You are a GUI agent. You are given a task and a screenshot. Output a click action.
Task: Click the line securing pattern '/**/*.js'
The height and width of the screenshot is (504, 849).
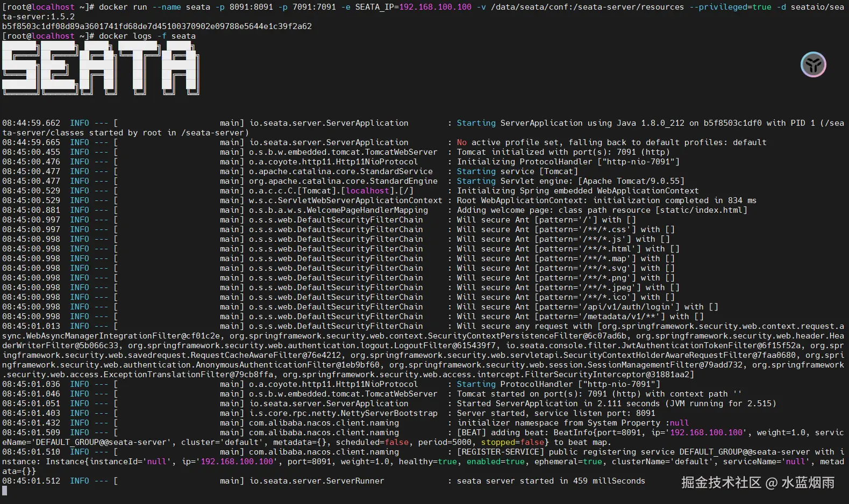(x=563, y=239)
